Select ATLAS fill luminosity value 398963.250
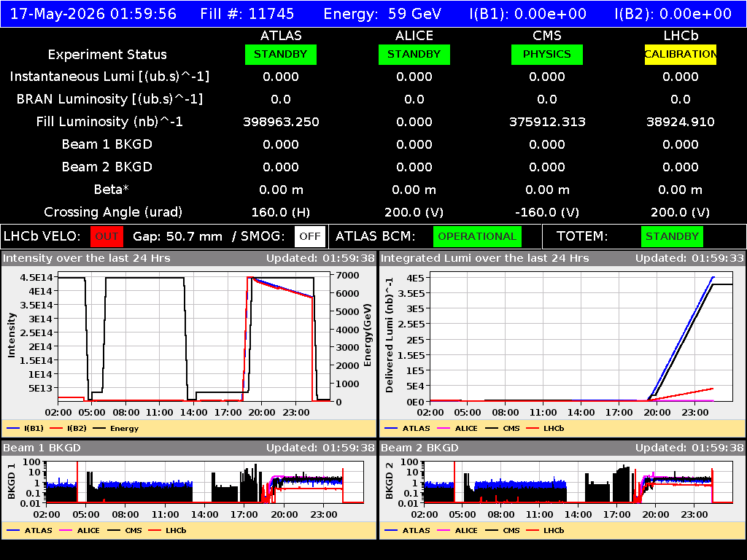Viewport: 747px width, 560px height. click(x=281, y=122)
